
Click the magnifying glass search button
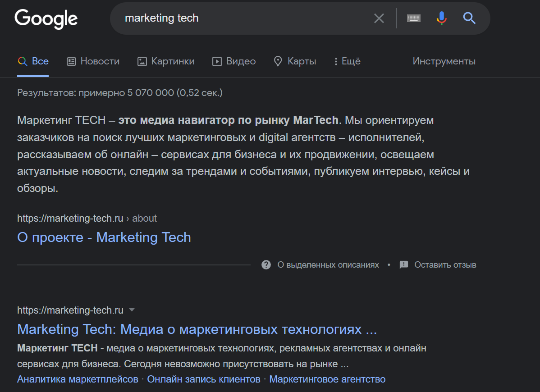click(x=469, y=18)
